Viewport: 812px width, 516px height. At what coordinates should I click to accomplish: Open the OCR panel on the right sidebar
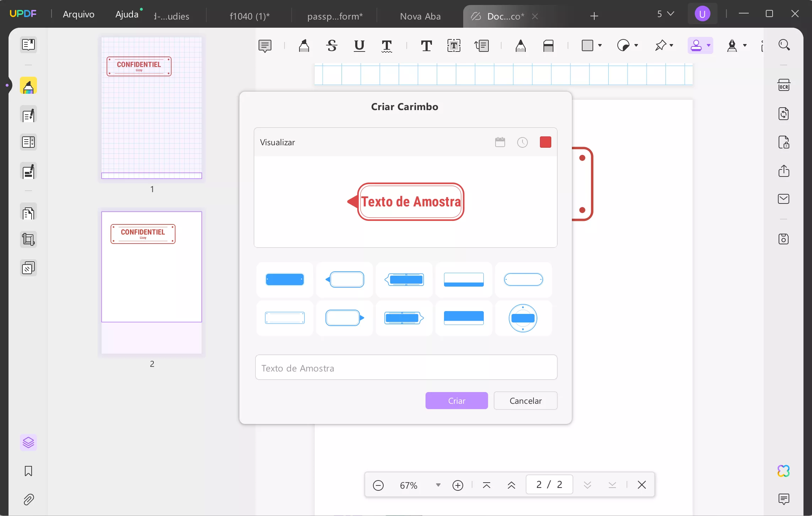point(784,85)
